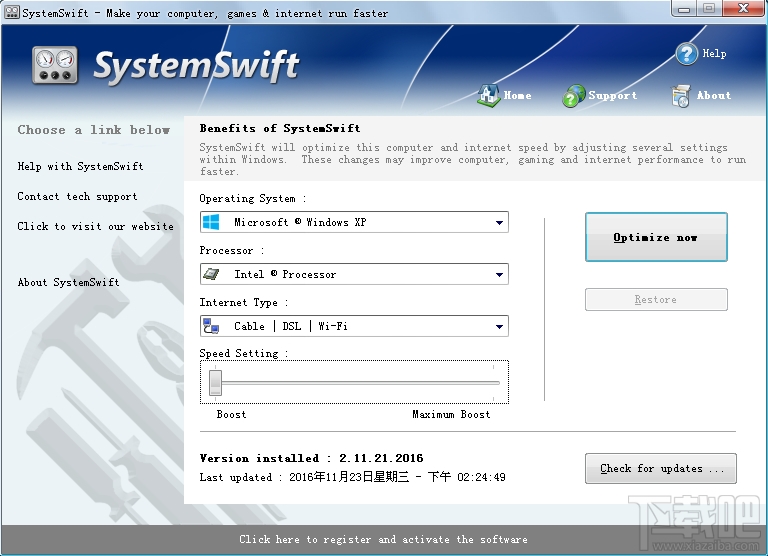The width and height of the screenshot is (768, 556).
Task: Click the Operating System label
Action: (252, 198)
